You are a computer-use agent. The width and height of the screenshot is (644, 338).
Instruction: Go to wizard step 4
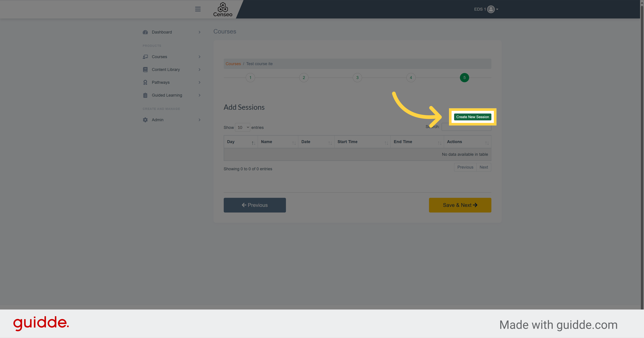tap(411, 77)
